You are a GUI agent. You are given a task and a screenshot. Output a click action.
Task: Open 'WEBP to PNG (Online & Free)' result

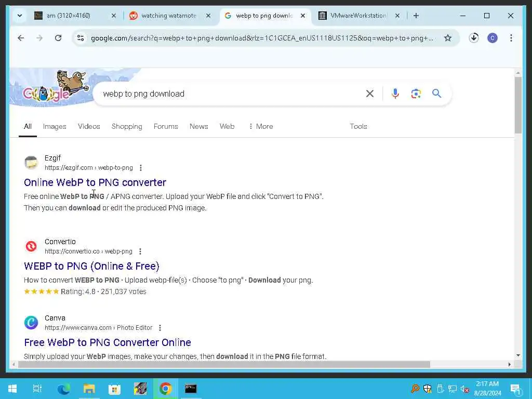(x=91, y=266)
